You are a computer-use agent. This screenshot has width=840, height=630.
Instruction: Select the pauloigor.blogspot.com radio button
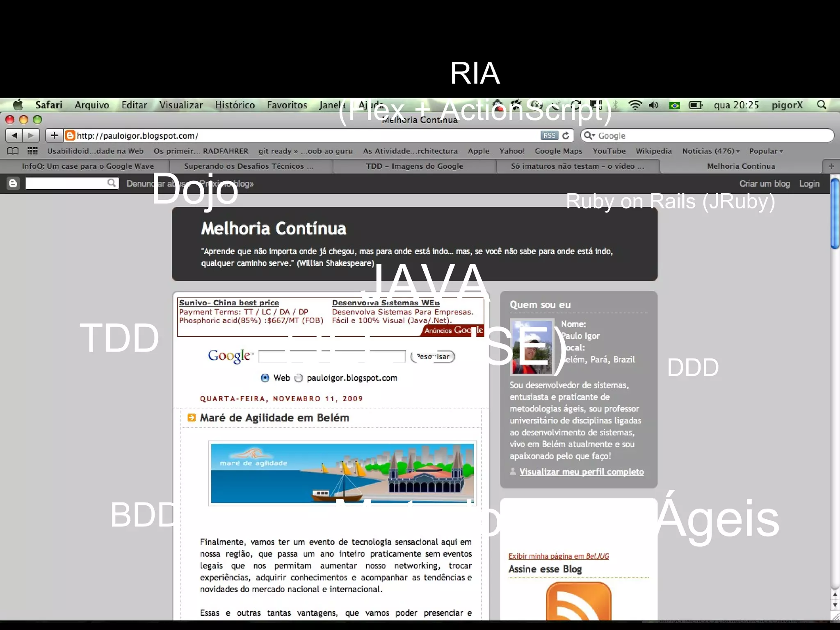coord(299,378)
